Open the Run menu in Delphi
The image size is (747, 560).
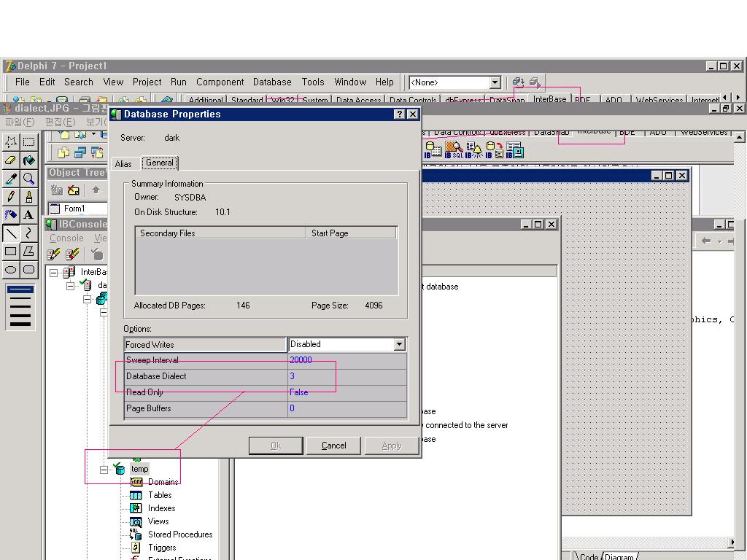[x=179, y=82]
